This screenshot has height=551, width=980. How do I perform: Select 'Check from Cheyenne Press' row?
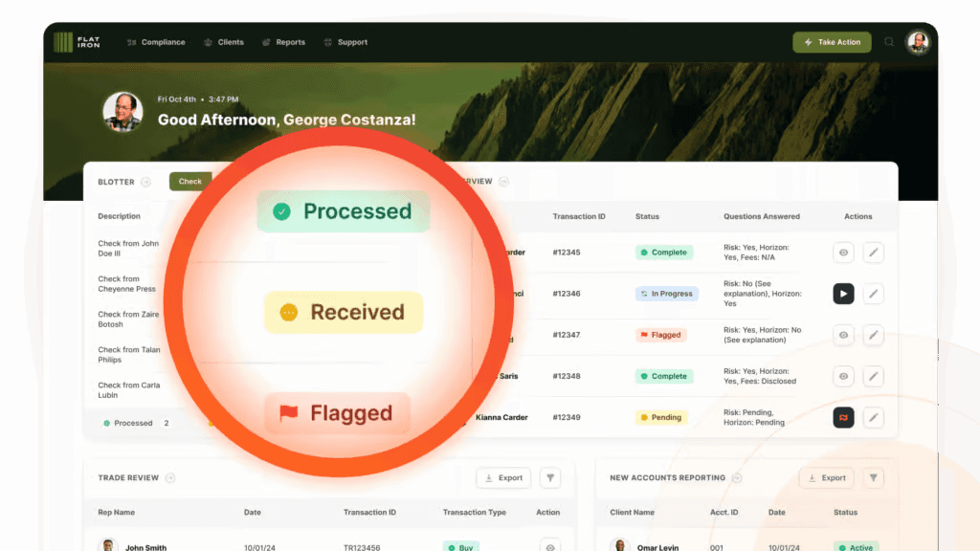point(127,284)
